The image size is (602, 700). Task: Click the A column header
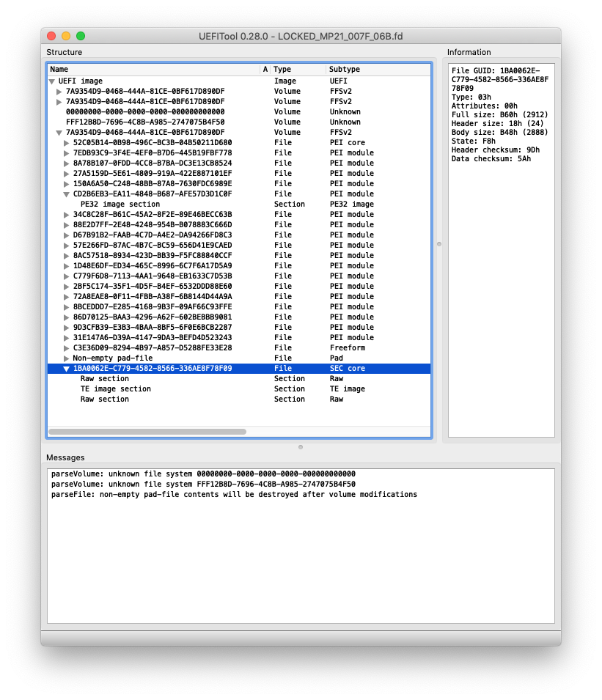point(265,70)
